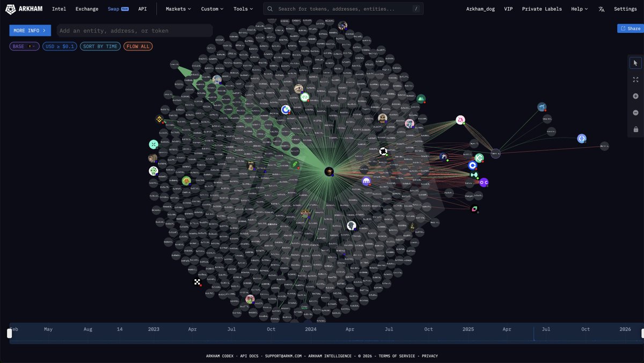The image size is (644, 363).
Task: Open the USD ≥ $0.1 filter
Action: [x=60, y=46]
